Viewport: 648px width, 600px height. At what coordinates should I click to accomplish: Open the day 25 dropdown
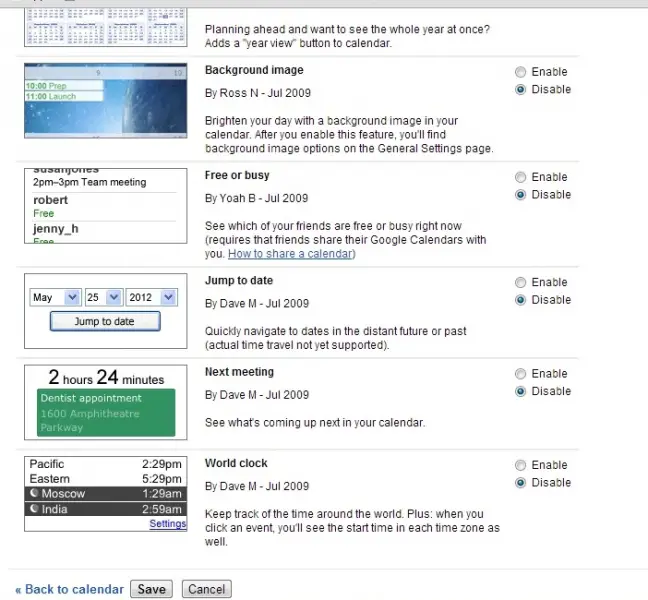coord(103,298)
